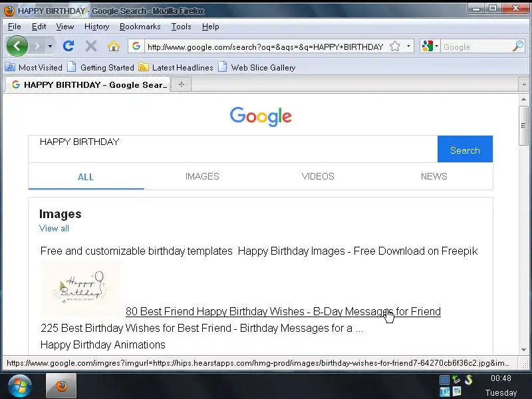Open a new tab with plus button

click(182, 84)
